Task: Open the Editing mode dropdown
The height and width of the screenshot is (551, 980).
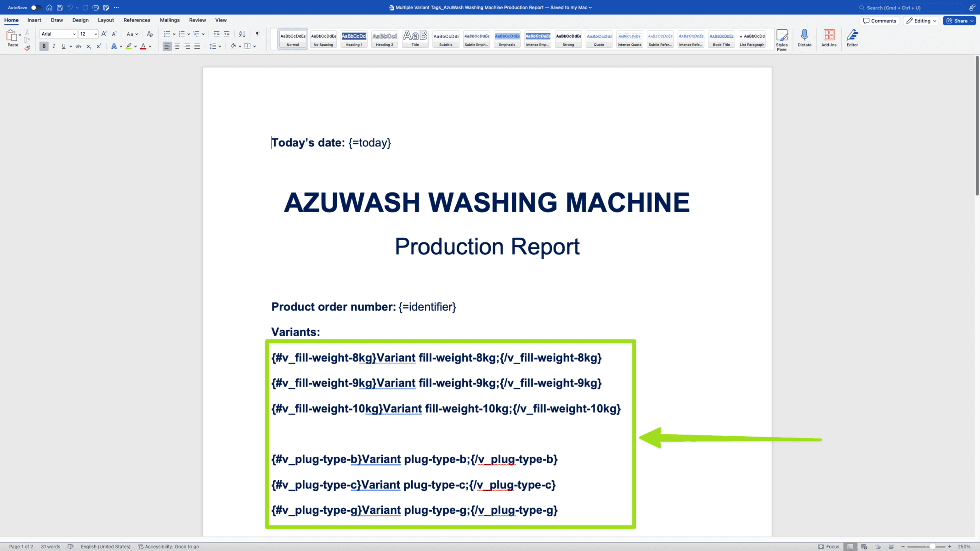Action: pos(921,21)
